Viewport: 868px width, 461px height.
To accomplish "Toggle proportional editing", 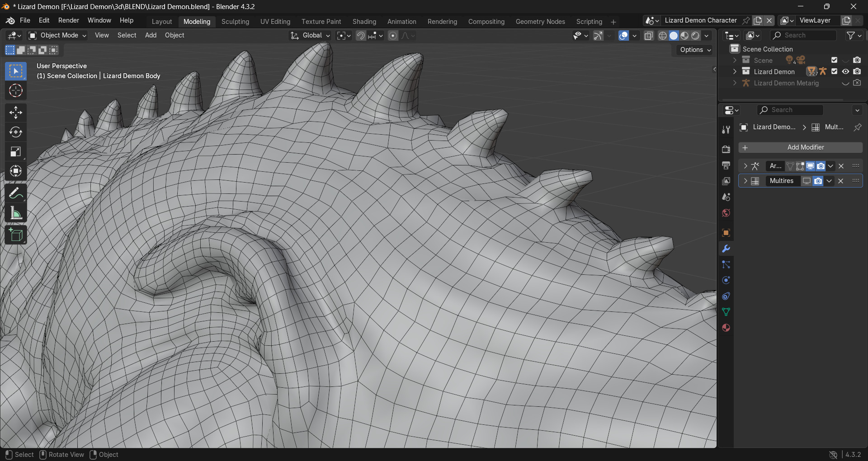I will [393, 36].
